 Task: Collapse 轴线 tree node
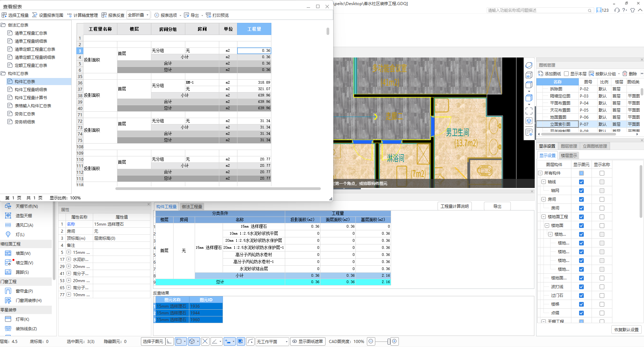coord(543,182)
